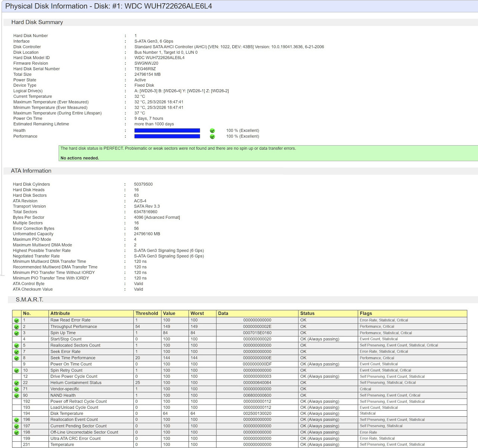The width and height of the screenshot is (478, 448).
Task: Click the Spin Up Time data 0007015E0160
Action: point(257,333)
